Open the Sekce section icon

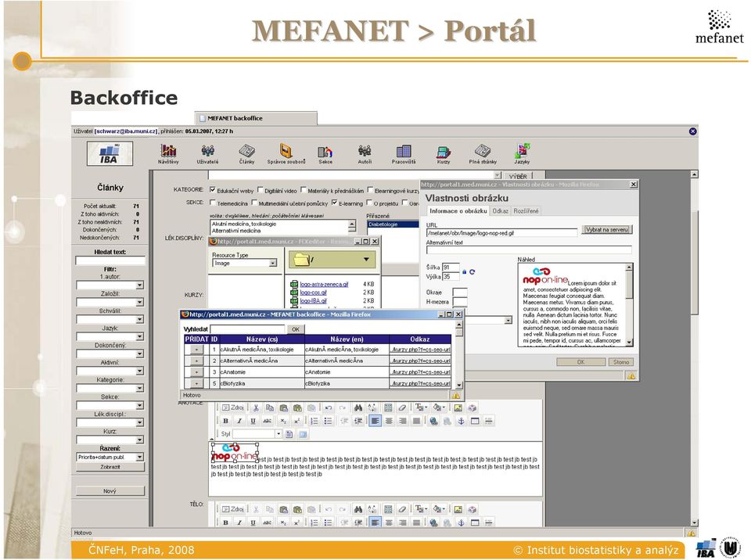325,154
